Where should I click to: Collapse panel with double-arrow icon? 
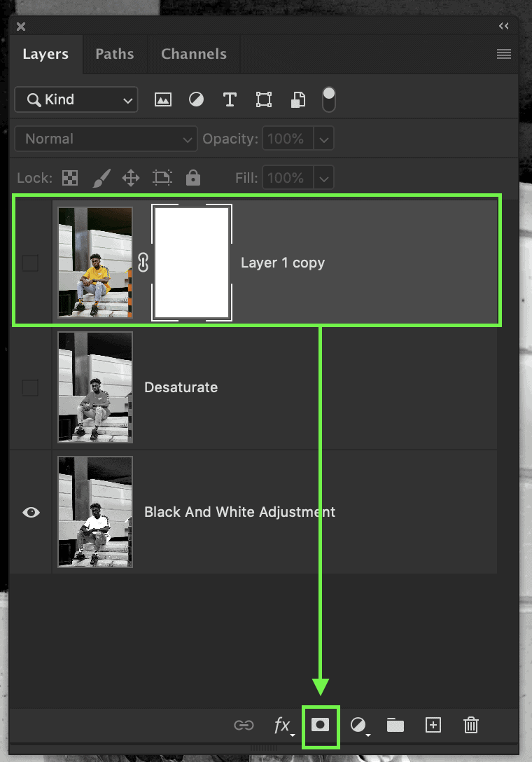504,26
